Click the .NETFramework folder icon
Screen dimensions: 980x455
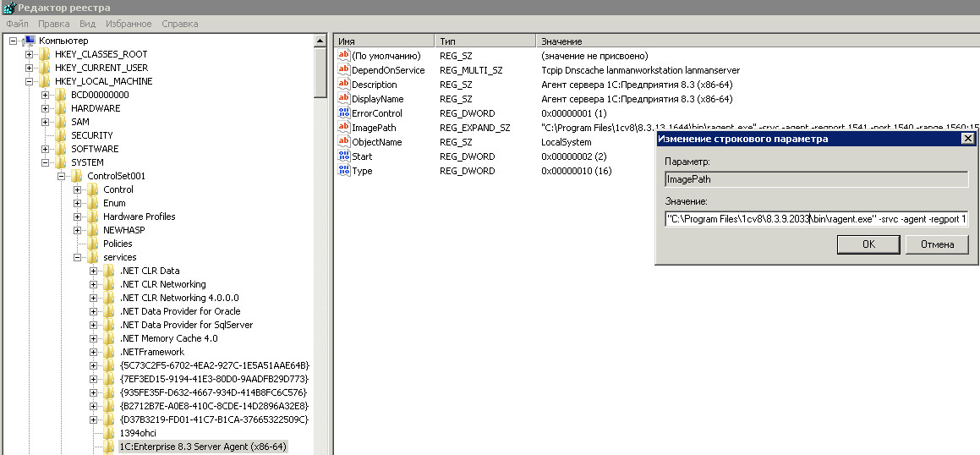(109, 352)
